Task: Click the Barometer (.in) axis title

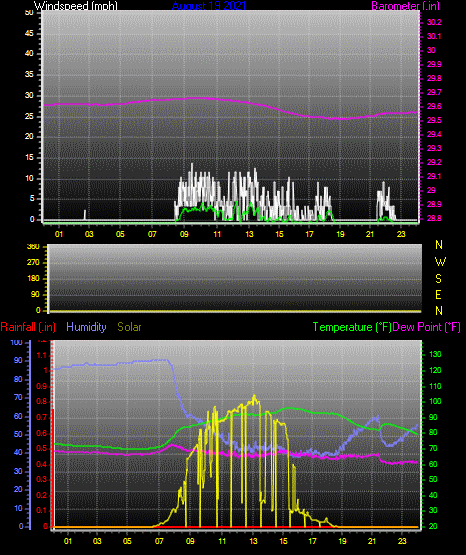Action: tap(405, 6)
